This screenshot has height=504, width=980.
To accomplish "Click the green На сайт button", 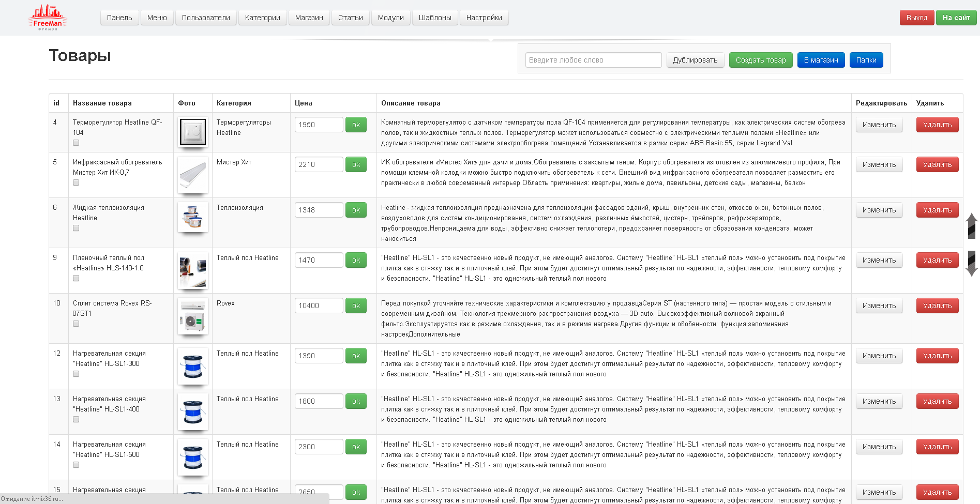I will 956,18.
